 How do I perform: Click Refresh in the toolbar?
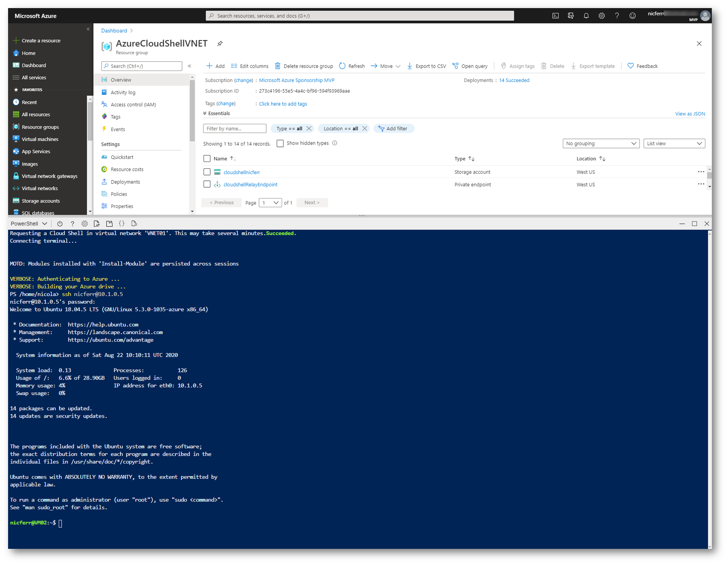[352, 66]
